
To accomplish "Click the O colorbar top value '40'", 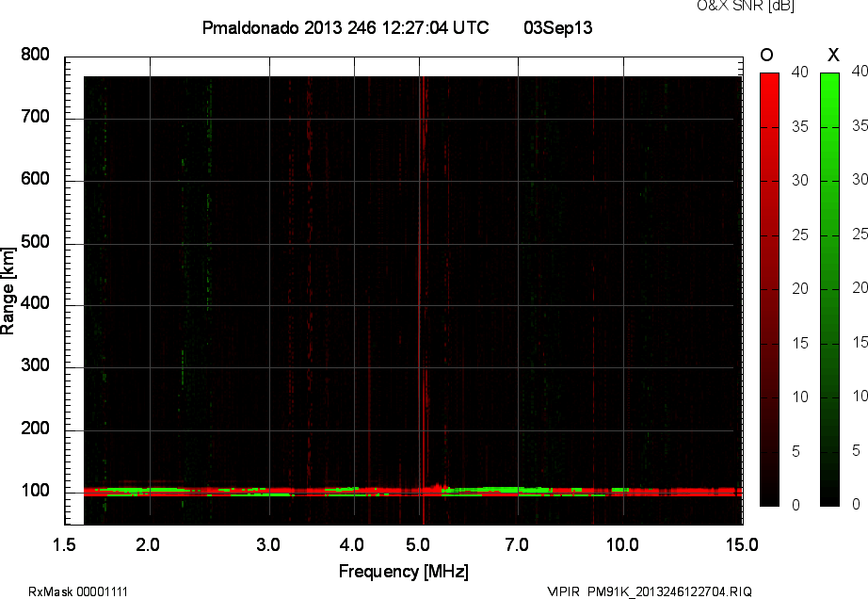I will [x=800, y=72].
